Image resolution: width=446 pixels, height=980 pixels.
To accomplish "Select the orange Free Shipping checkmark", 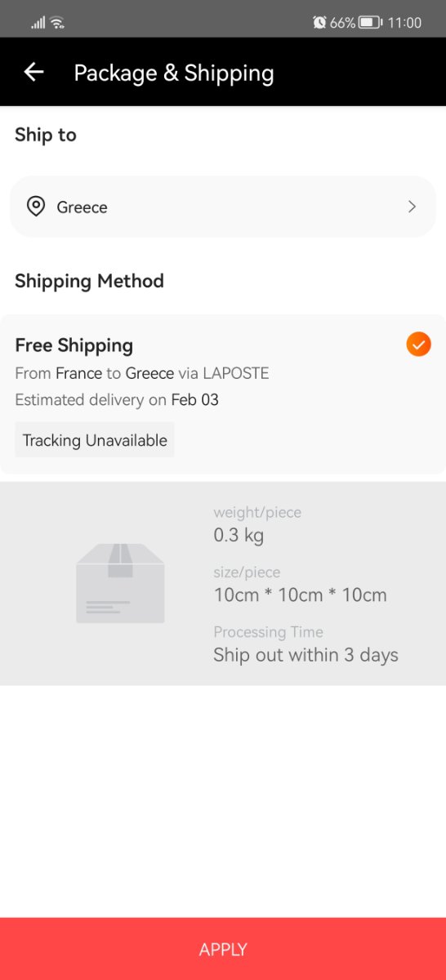I will (418, 345).
